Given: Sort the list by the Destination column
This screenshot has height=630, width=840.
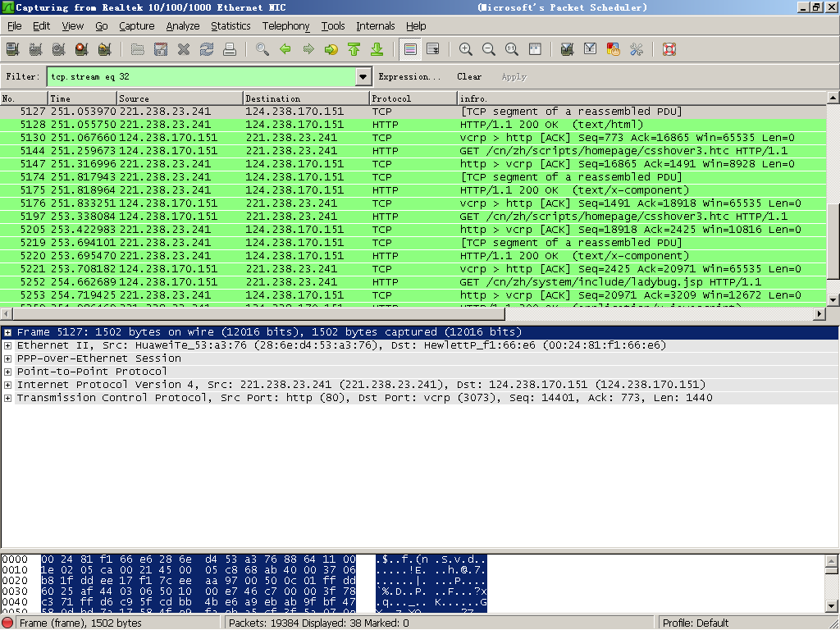Looking at the screenshot, I should click(x=306, y=98).
